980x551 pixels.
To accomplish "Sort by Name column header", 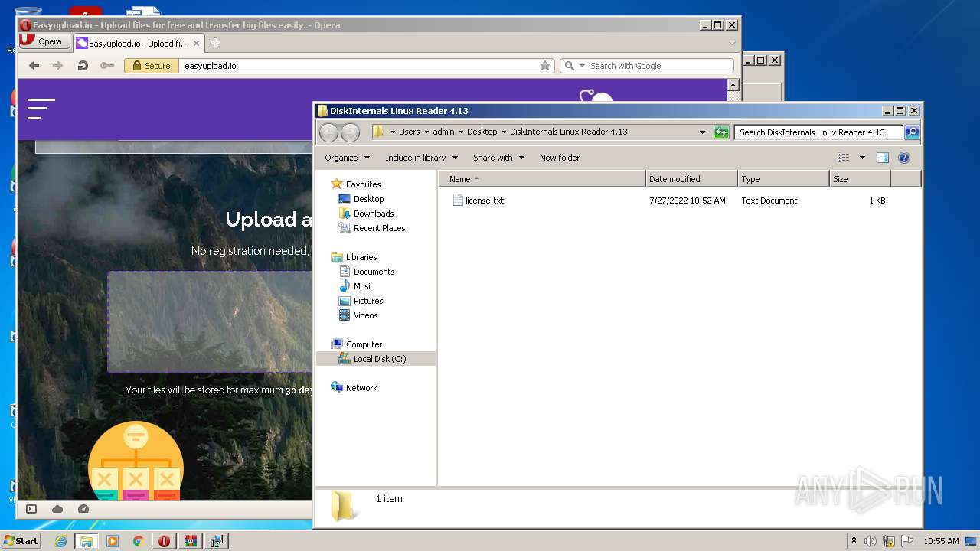I will pos(542,179).
